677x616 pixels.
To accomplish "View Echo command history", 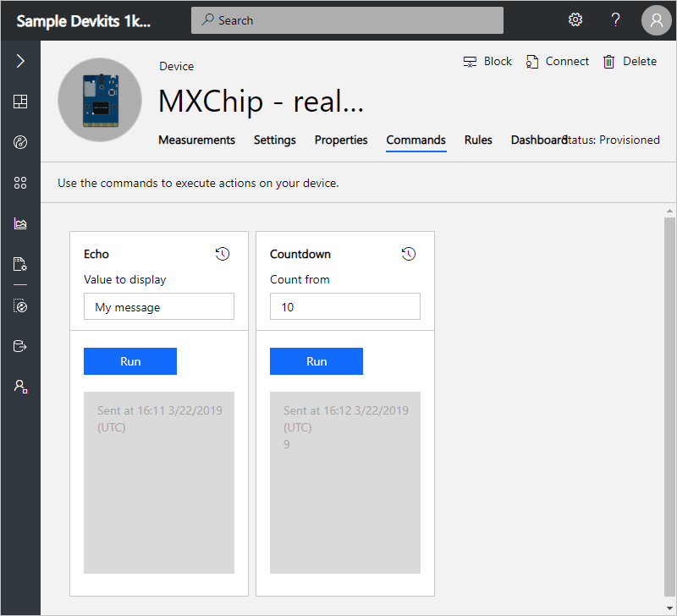I will tap(223, 254).
